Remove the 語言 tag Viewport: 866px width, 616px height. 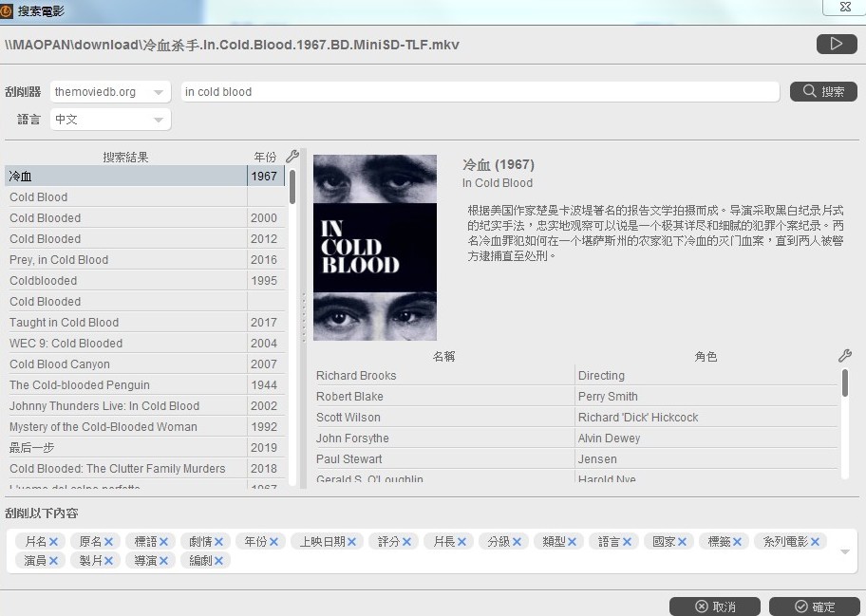(x=627, y=542)
